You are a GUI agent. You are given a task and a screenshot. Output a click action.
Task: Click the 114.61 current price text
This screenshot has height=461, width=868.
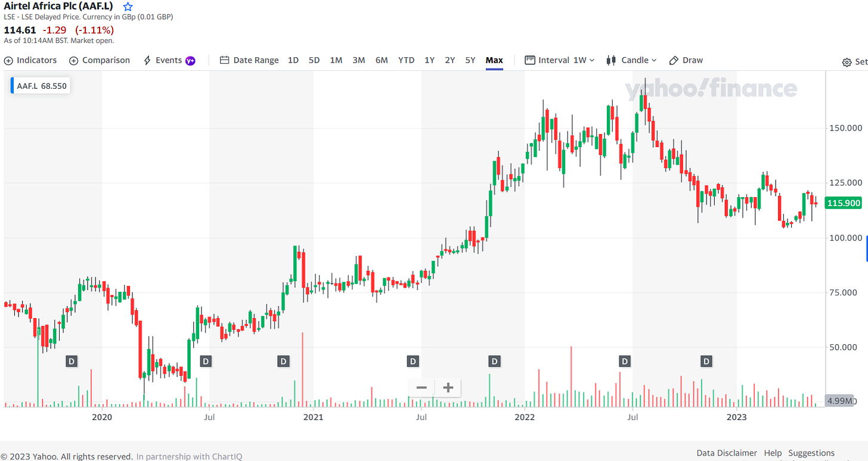pyautogui.click(x=20, y=30)
